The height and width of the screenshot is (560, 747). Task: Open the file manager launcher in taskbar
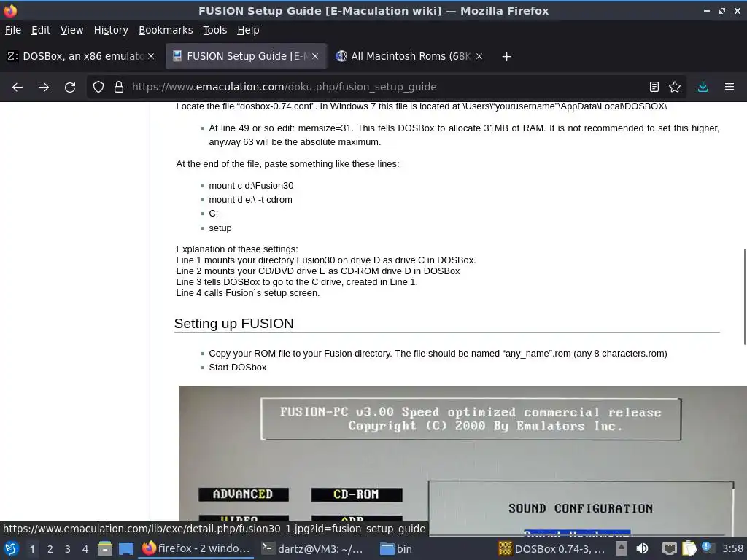pos(105,549)
